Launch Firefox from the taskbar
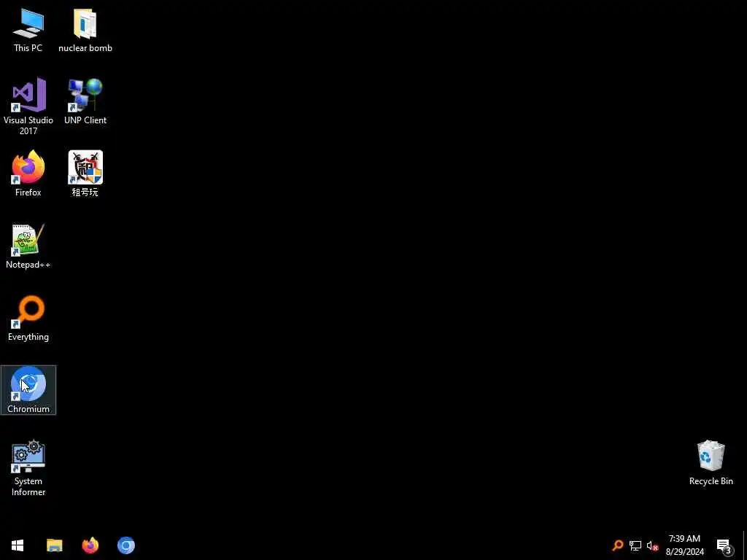Image resolution: width=747 pixels, height=560 pixels. 90,545
